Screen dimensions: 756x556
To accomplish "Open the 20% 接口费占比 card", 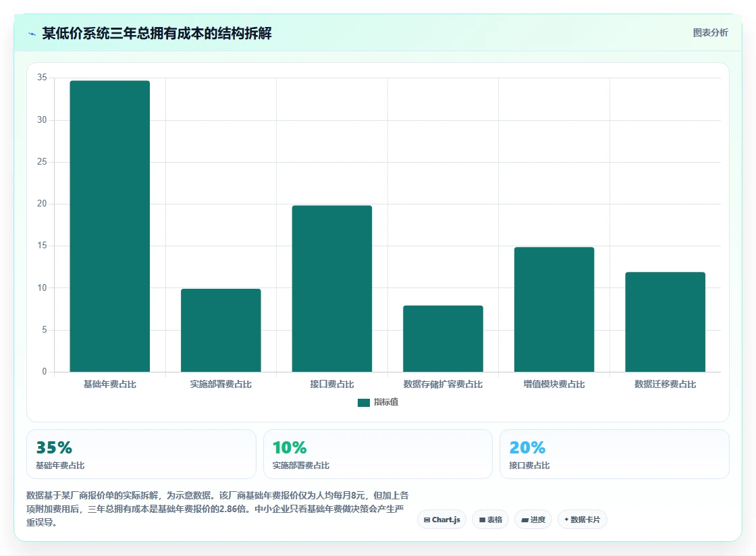I will click(614, 454).
